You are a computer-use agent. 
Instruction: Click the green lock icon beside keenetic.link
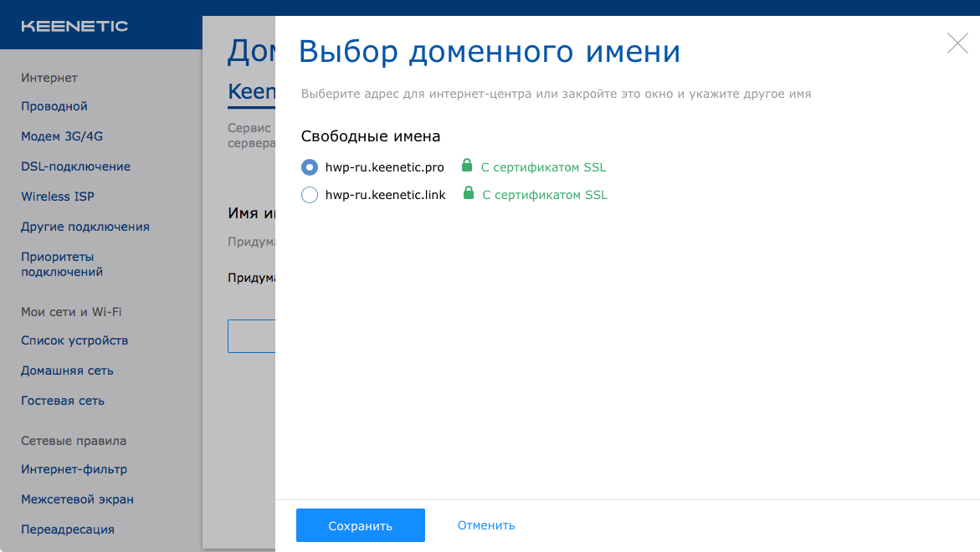469,194
